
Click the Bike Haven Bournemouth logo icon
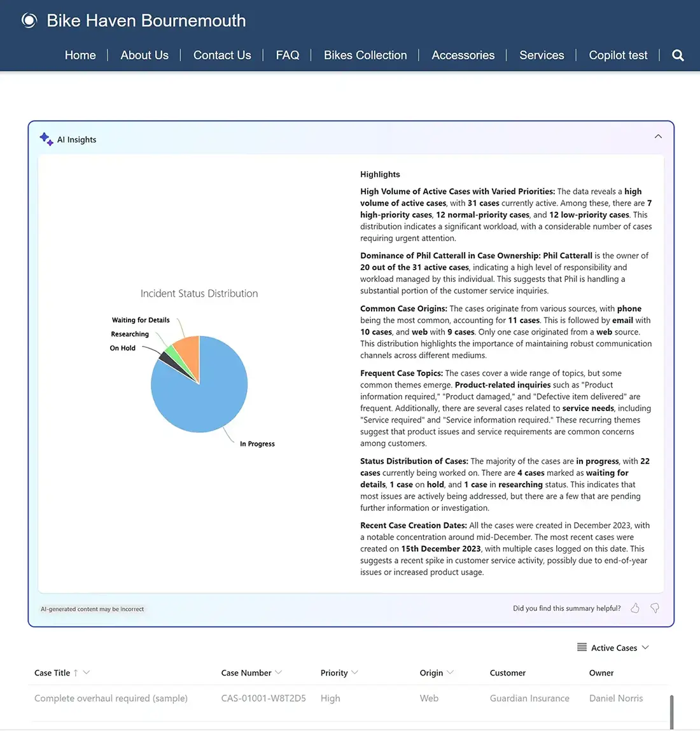(29, 20)
